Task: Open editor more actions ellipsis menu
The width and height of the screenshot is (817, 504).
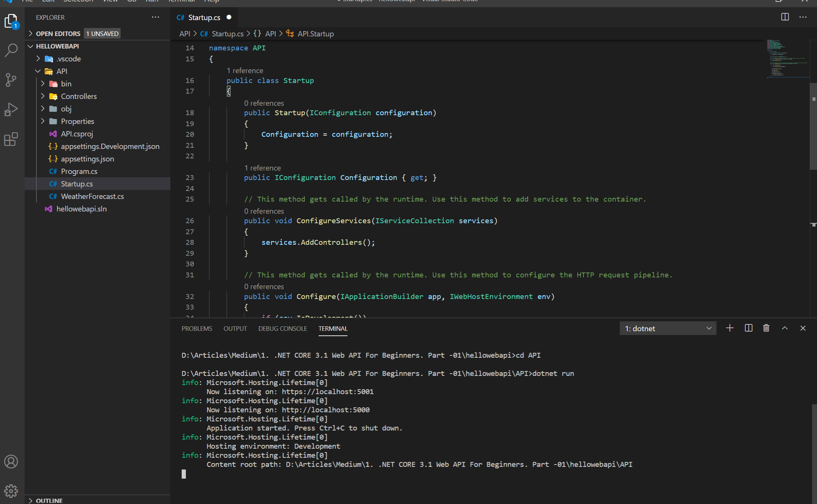Action: (803, 17)
